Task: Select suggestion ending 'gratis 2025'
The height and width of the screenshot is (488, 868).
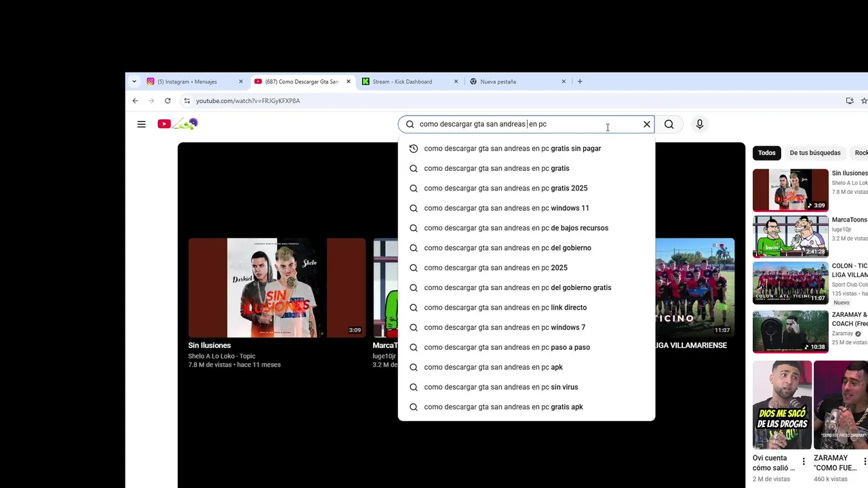Action: coord(526,188)
